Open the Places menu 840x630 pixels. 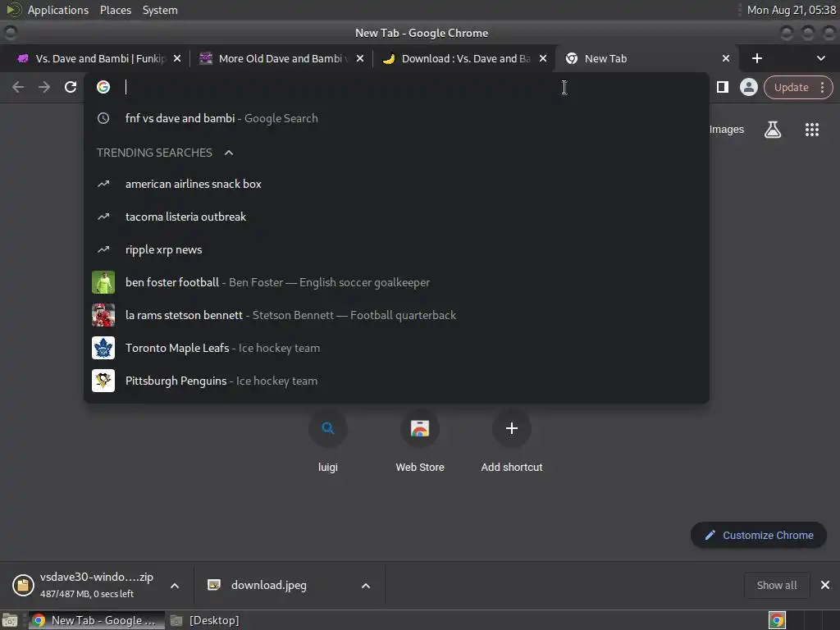[x=115, y=10]
